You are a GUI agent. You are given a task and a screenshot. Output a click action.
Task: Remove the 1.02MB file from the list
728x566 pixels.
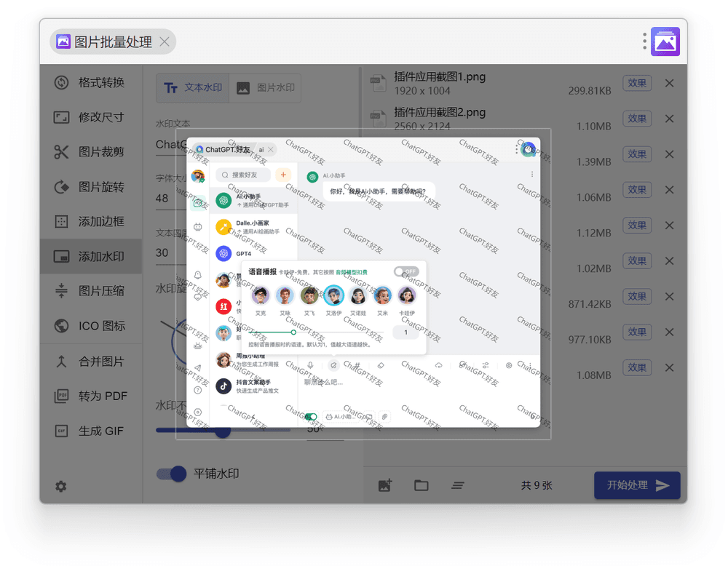[x=669, y=260]
